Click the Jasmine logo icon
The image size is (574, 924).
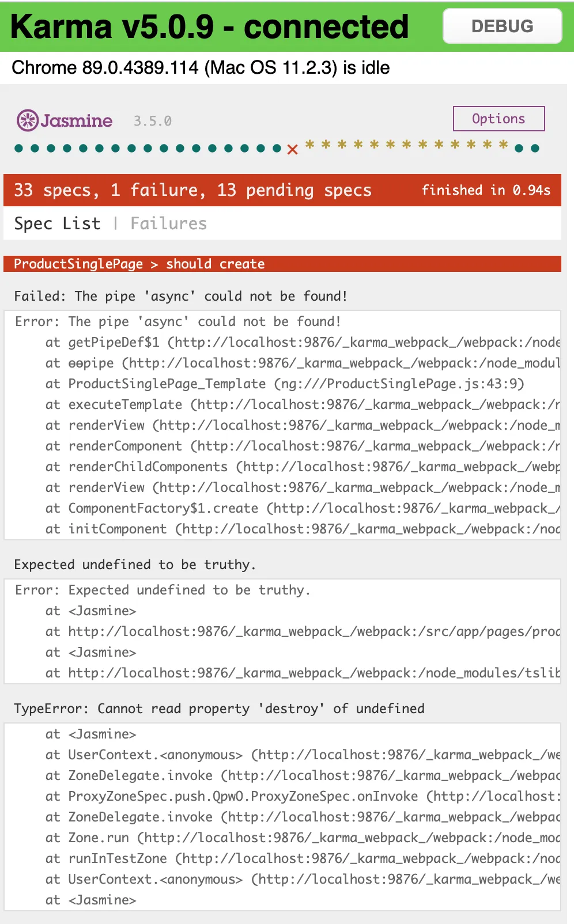(28, 120)
